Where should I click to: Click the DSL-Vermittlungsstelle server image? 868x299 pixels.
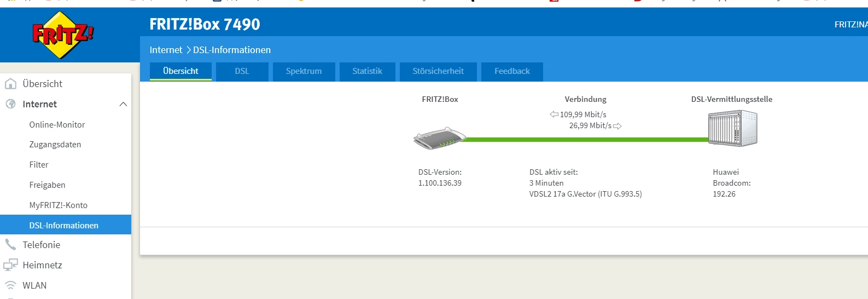[x=733, y=128]
